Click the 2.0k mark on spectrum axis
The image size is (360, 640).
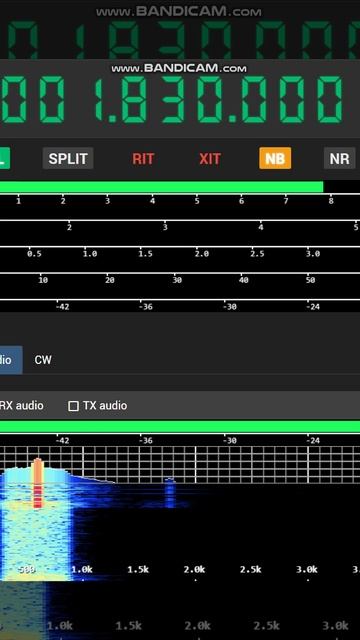(x=194, y=569)
